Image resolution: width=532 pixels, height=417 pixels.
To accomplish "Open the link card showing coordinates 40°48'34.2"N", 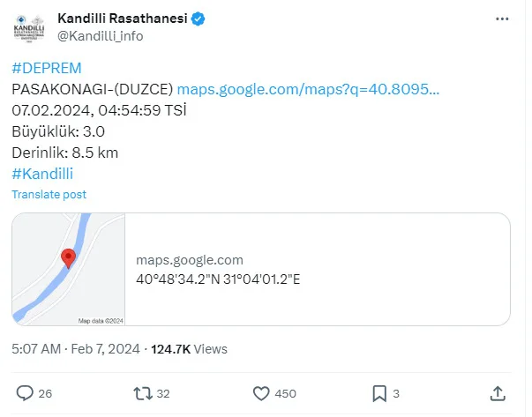I will coord(261,269).
